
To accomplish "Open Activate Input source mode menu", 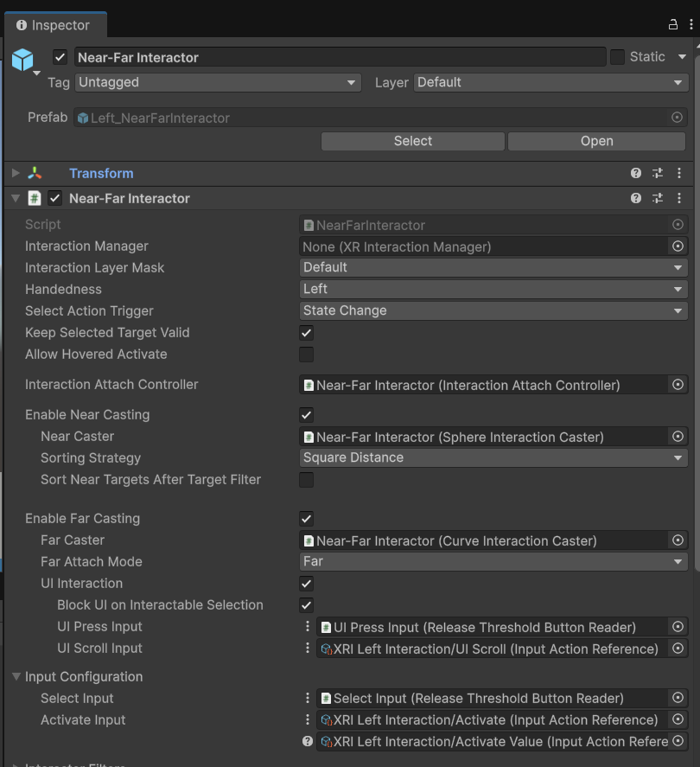I will [307, 719].
